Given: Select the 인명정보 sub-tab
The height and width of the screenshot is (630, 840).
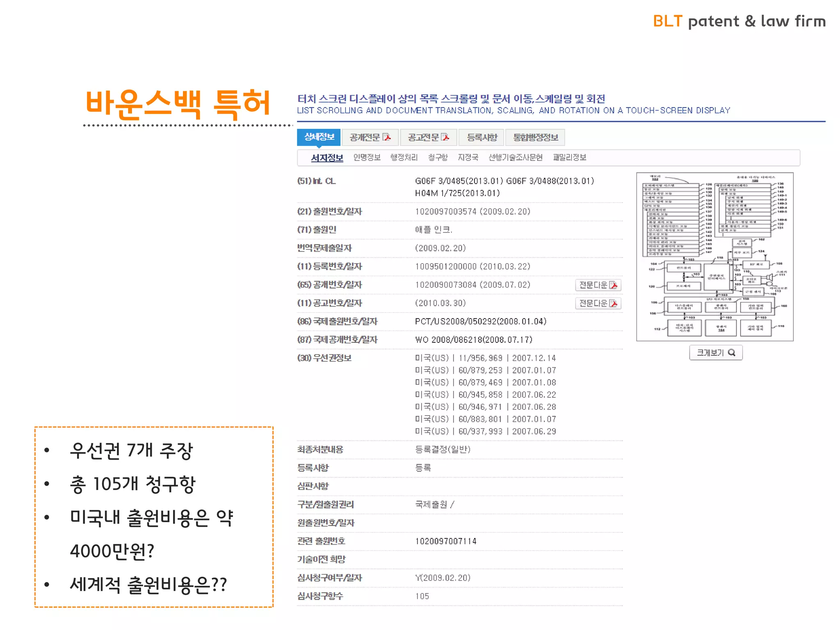Looking at the screenshot, I should click(367, 157).
